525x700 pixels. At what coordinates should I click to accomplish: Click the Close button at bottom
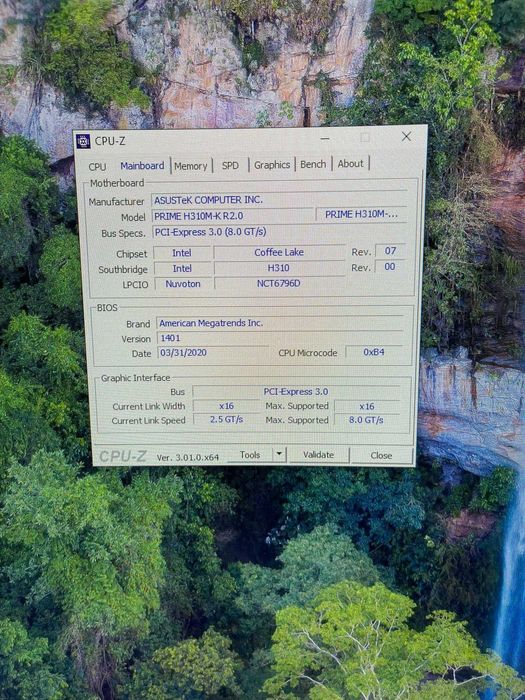click(x=381, y=455)
